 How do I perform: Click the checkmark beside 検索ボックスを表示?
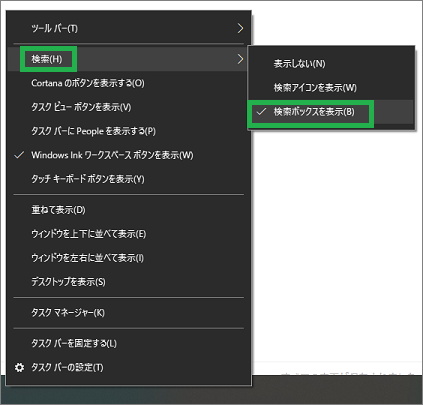click(261, 112)
